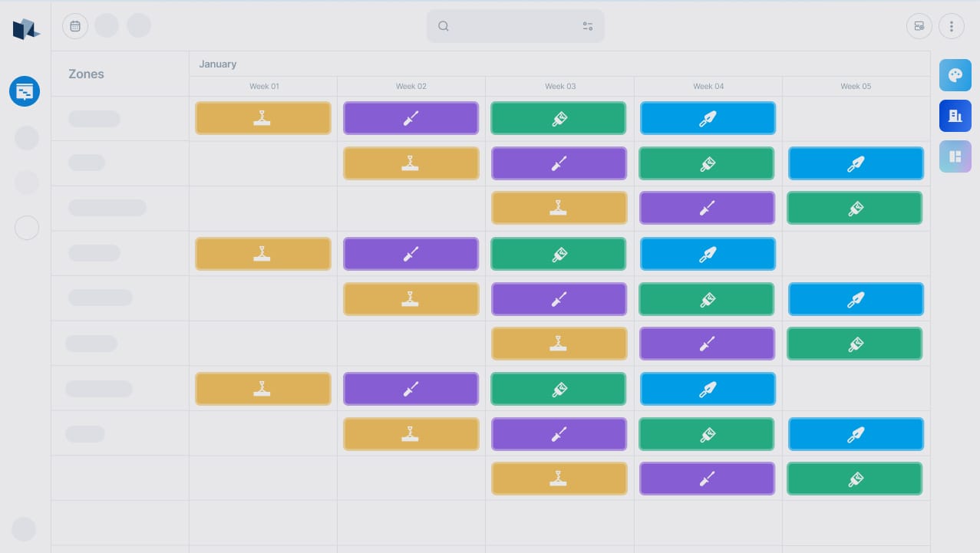Viewport: 980px width, 553px height.
Task: Open the color palette panel
Action: [x=955, y=75]
